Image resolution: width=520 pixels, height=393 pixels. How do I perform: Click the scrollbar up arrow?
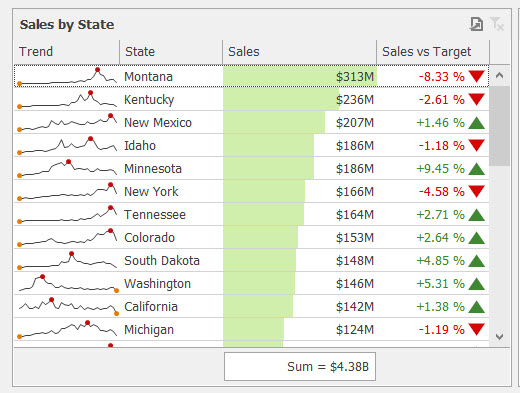[499, 75]
